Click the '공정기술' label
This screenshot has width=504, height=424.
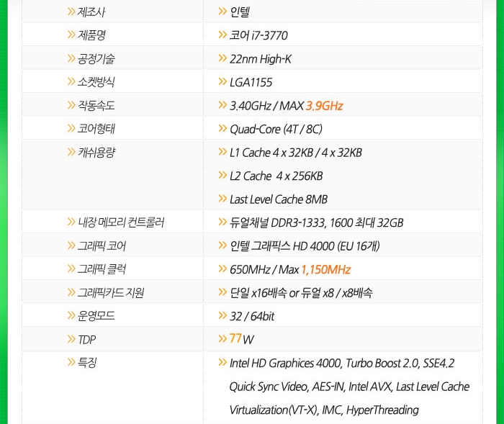tap(96, 58)
